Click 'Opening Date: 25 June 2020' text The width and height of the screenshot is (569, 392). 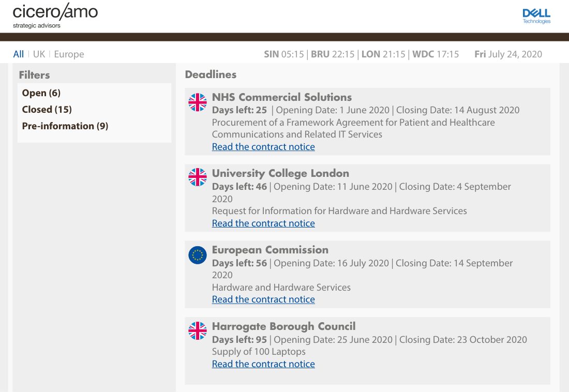click(x=333, y=340)
